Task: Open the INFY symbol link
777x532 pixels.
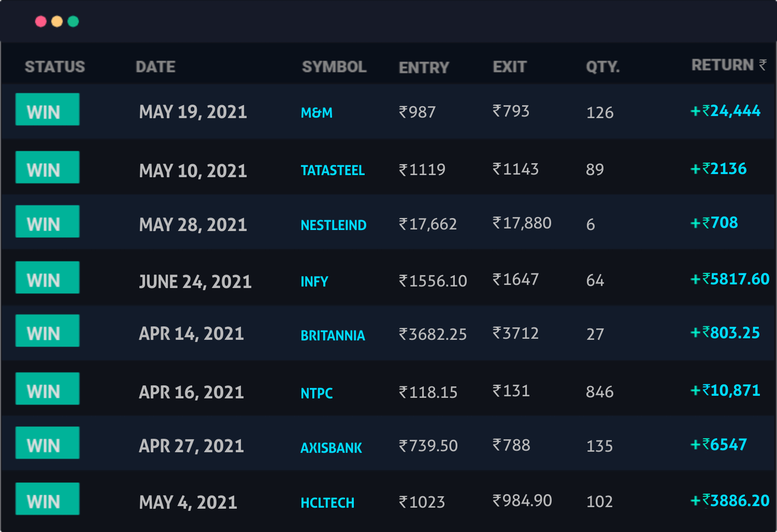Action: pos(314,281)
